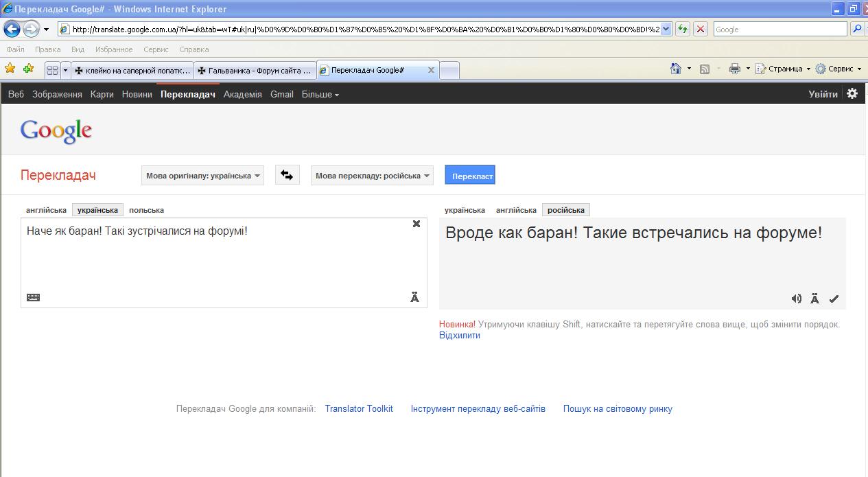Open the Мова перекладу dropdown
This screenshot has height=477, width=868.
(x=373, y=176)
